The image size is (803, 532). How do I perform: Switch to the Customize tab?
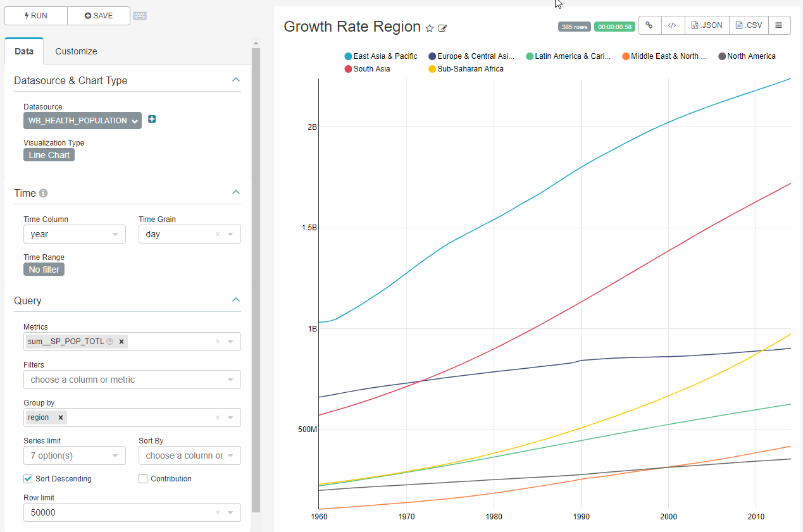pos(76,51)
